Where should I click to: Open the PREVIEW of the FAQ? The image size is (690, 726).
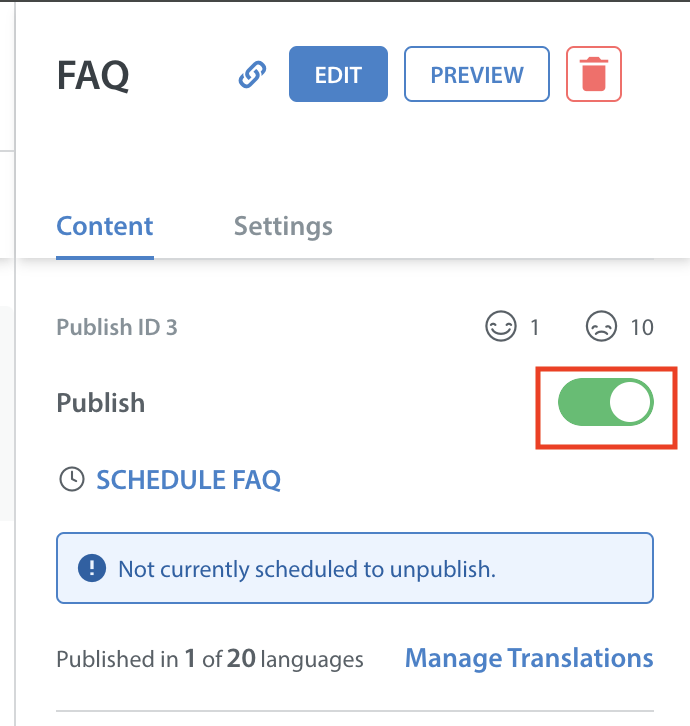[x=477, y=74]
